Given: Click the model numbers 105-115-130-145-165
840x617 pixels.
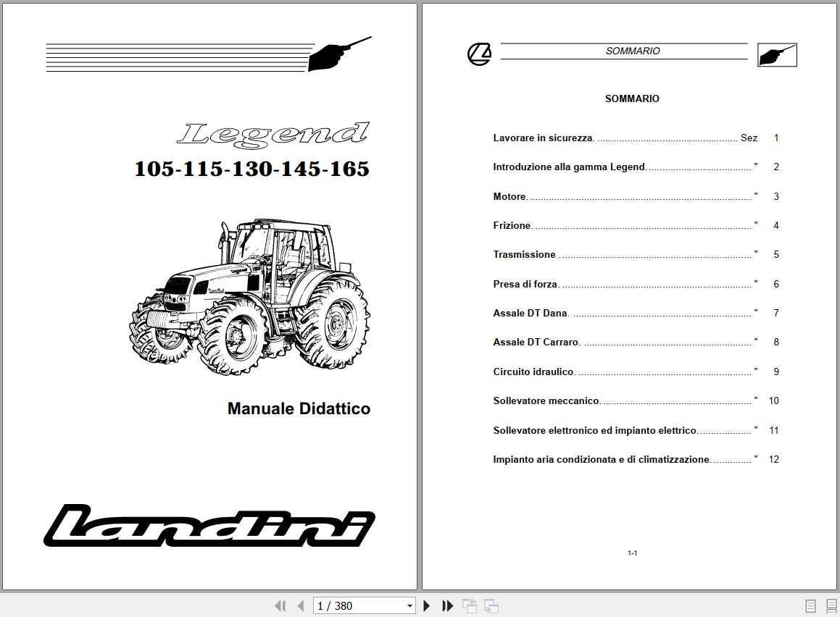Looking at the screenshot, I should click(x=251, y=169).
